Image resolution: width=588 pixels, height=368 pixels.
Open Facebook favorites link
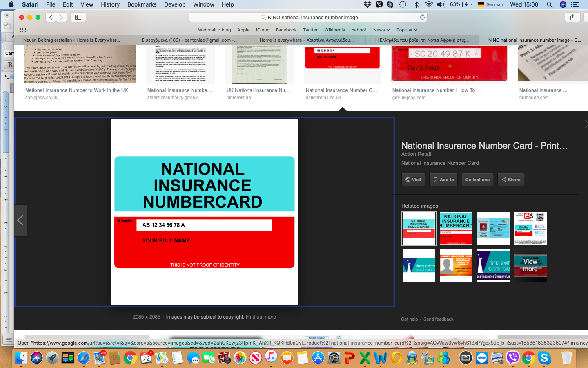[x=286, y=30]
